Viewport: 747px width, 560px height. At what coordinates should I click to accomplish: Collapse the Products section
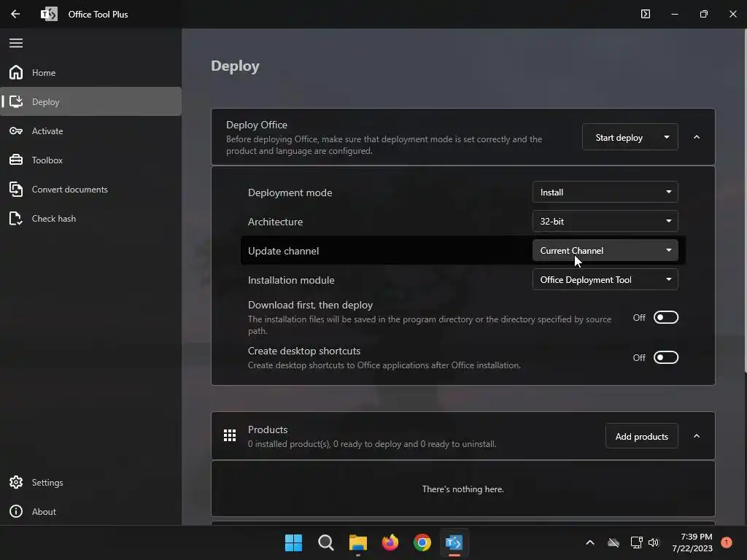click(x=697, y=436)
